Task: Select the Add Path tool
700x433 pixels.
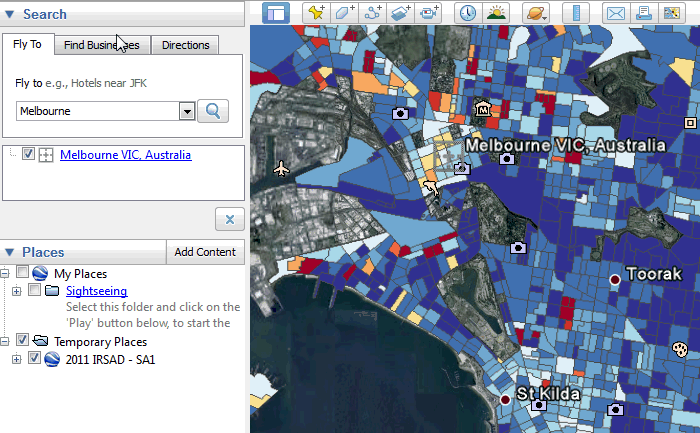Action: click(x=373, y=13)
